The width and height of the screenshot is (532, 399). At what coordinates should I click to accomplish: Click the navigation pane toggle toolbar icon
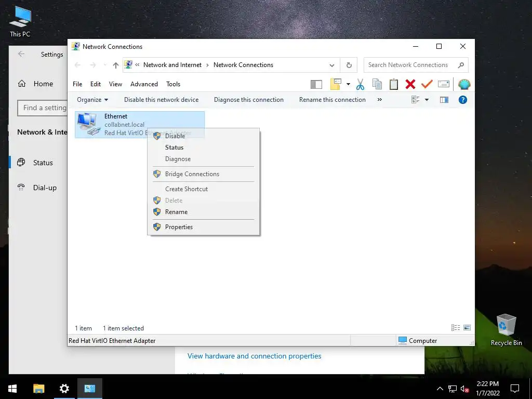coord(316,84)
